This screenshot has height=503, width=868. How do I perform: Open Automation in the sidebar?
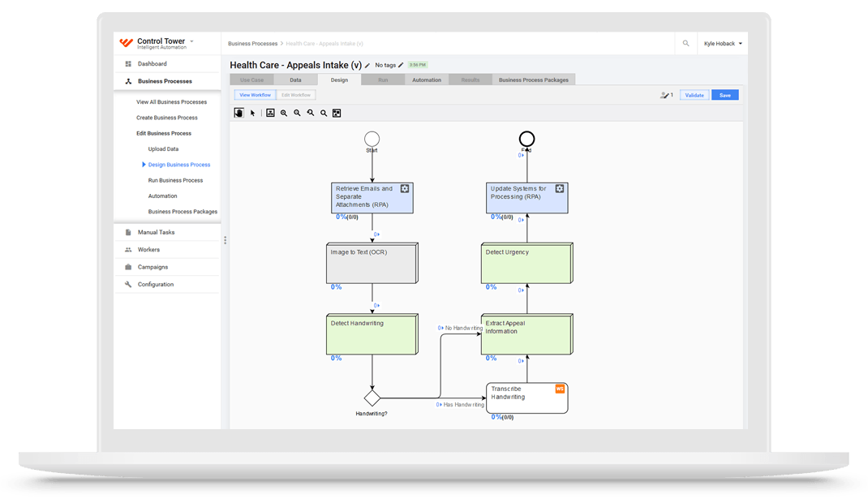(163, 196)
